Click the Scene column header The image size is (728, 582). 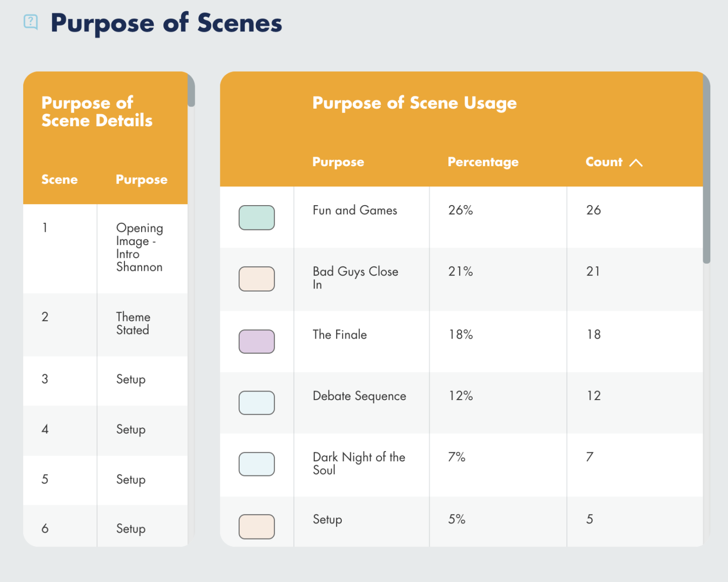coord(60,179)
